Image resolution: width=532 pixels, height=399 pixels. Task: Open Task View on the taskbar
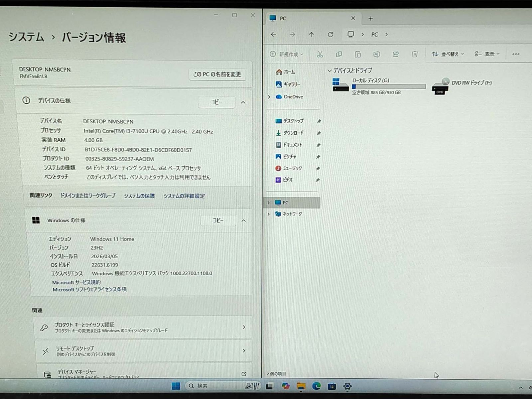[270, 386]
